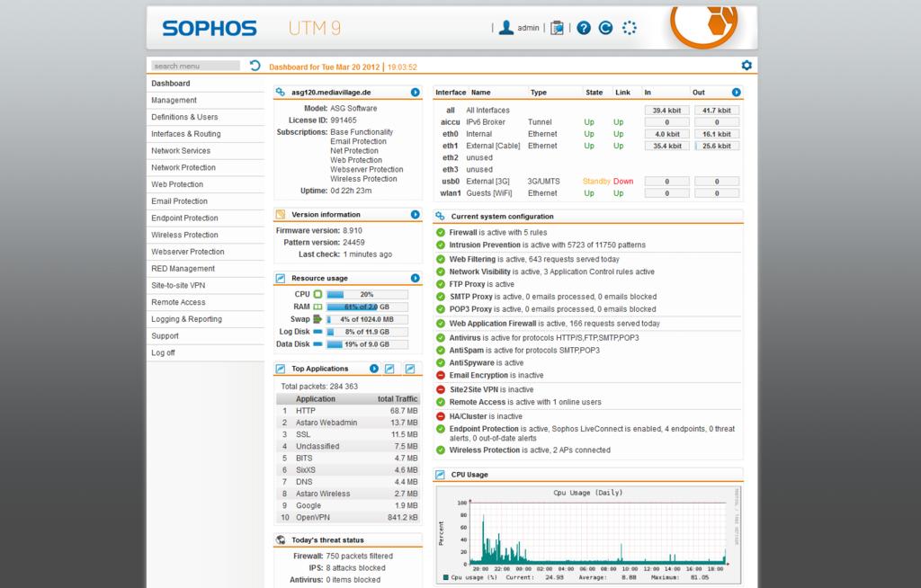Click the reload icon in the top header
921x588 pixels.
[x=606, y=28]
